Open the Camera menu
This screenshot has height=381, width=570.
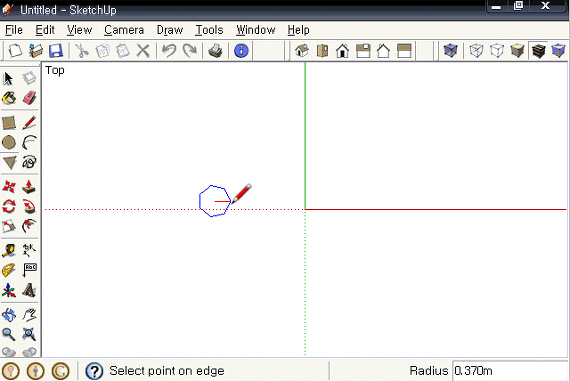(x=124, y=30)
